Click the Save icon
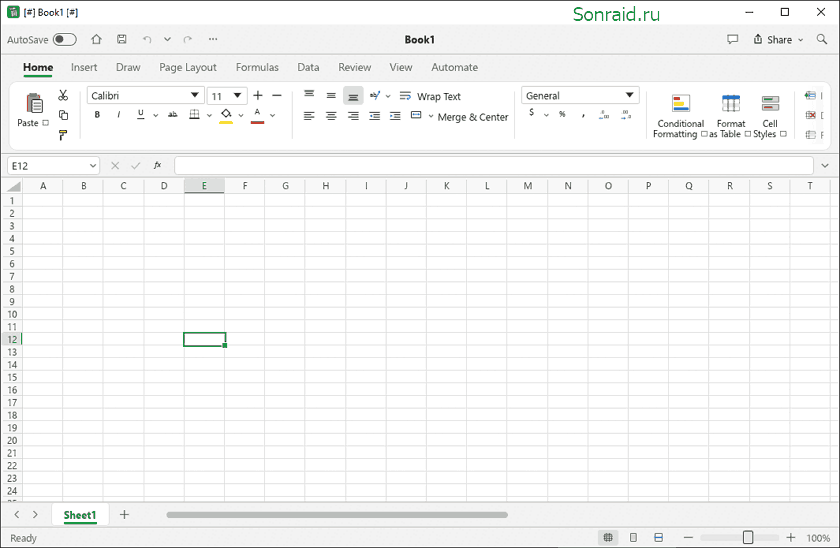Screen dimensions: 840x548 pyautogui.click(x=122, y=39)
